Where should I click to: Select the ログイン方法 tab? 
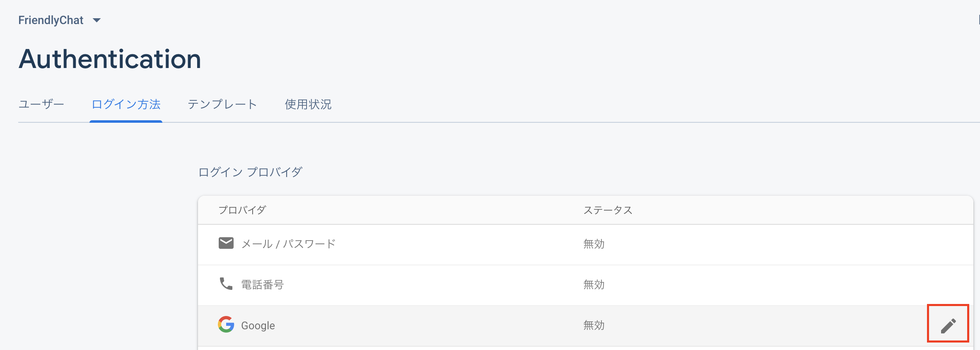(126, 105)
